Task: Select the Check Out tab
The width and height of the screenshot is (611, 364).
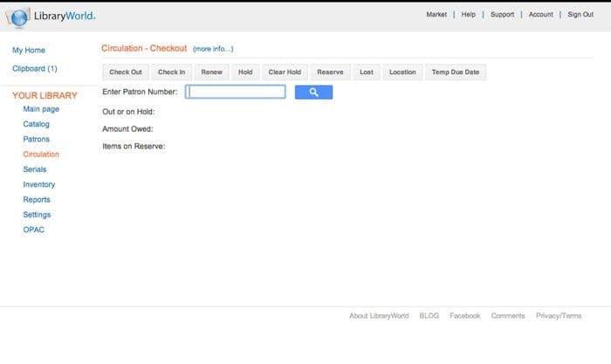Action: pyautogui.click(x=126, y=72)
